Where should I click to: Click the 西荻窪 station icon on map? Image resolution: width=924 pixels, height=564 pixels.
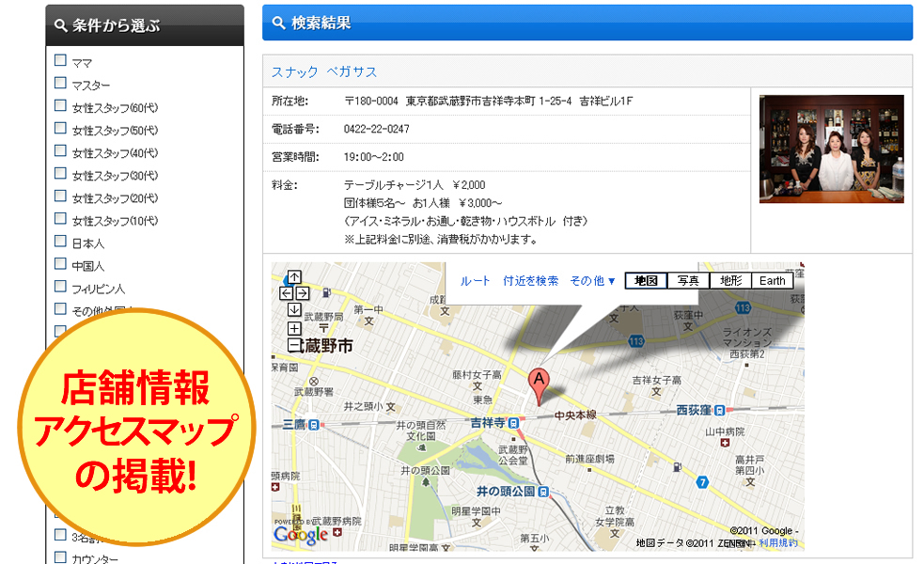click(719, 410)
